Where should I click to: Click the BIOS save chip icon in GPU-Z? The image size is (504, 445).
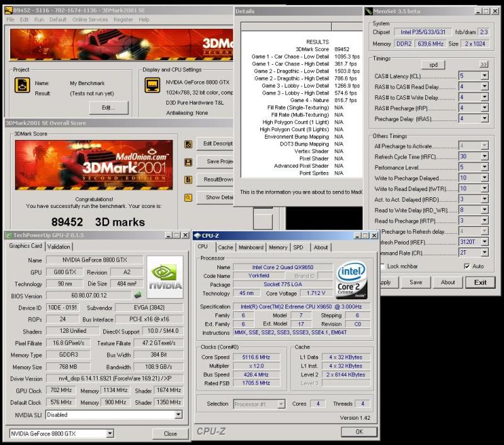(x=137, y=295)
